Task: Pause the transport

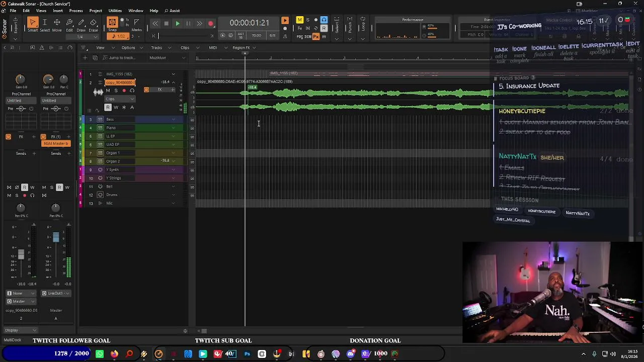Action: pos(188,24)
